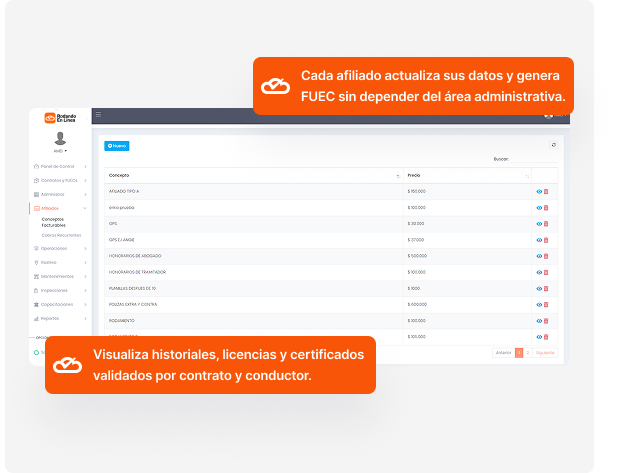View AFILIADO TIPO A with eye icon
The height and width of the screenshot is (473, 619).
click(539, 191)
